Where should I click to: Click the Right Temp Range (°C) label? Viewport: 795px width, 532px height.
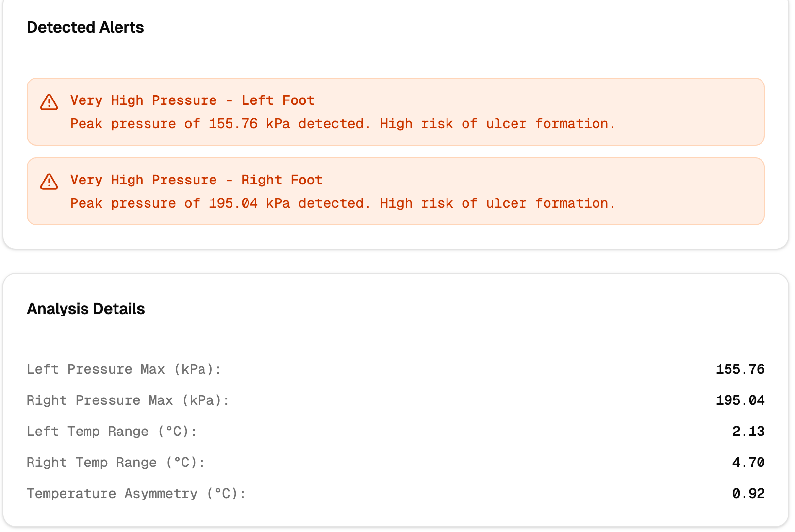[116, 463]
